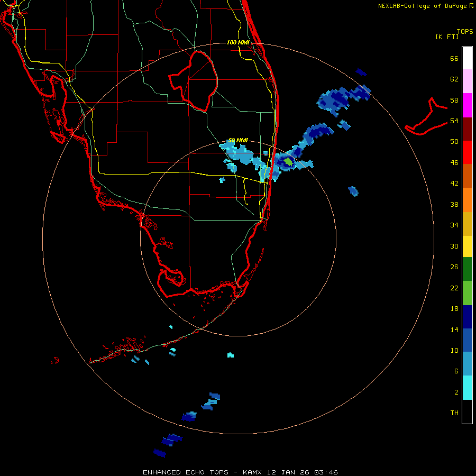Click the magenta 58 K FT legend swatch
This screenshot has width=476, height=476.
[467, 105]
